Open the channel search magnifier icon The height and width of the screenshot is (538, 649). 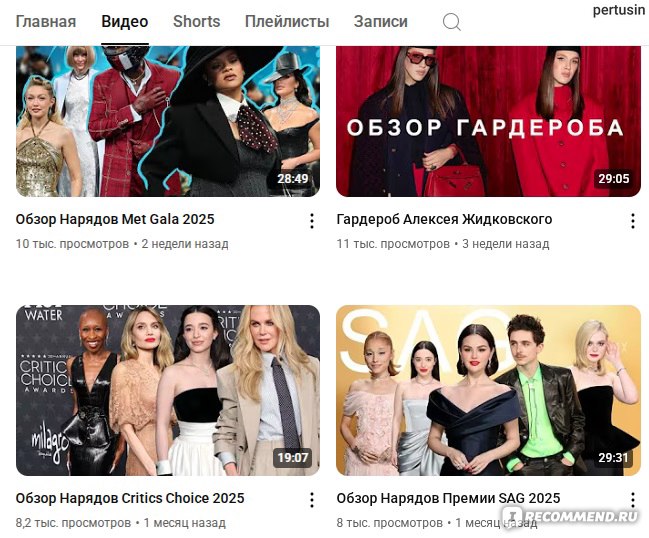(451, 22)
